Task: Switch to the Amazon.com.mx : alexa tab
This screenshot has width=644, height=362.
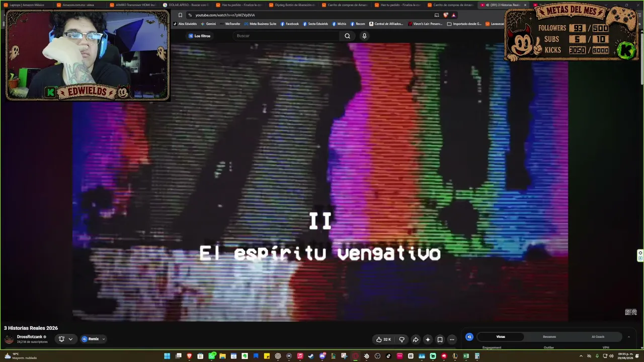Action: point(79,5)
